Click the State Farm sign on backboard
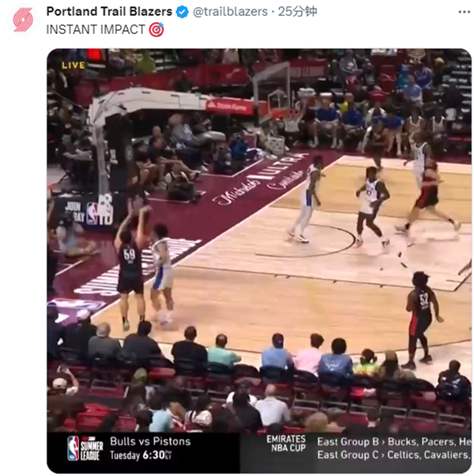Viewport: 474px width, 476px height. [230, 107]
